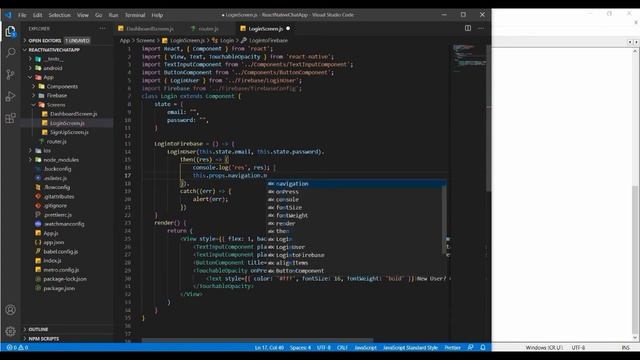The image size is (640, 360).
Task: Click the JavaScript language mode entry
Action: 365,348
